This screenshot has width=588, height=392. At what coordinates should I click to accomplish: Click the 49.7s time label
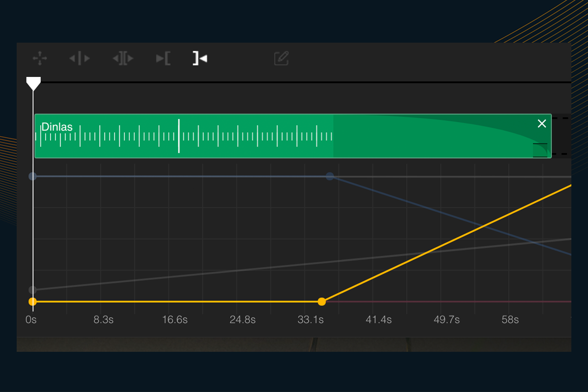point(446,320)
